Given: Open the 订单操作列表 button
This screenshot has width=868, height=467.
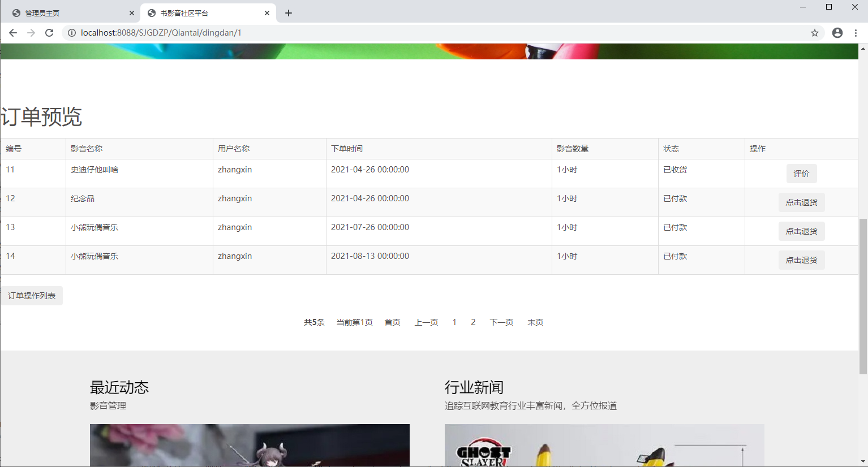Looking at the screenshot, I should (x=32, y=296).
